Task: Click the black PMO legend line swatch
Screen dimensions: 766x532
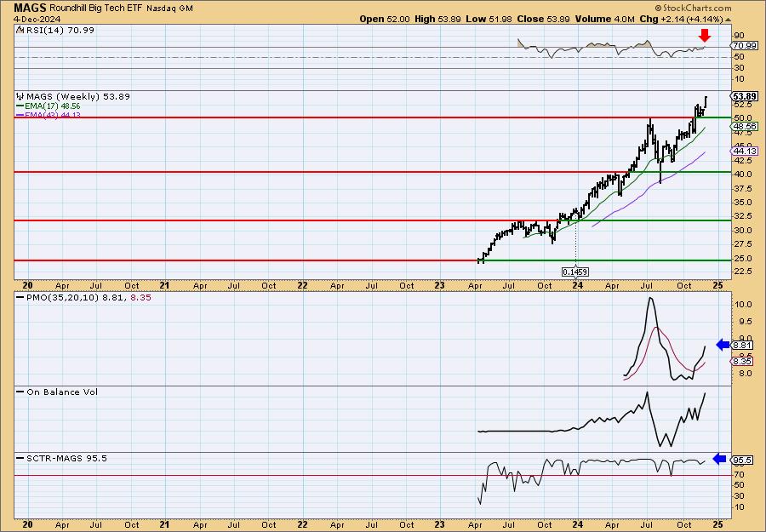Action: 20,297
